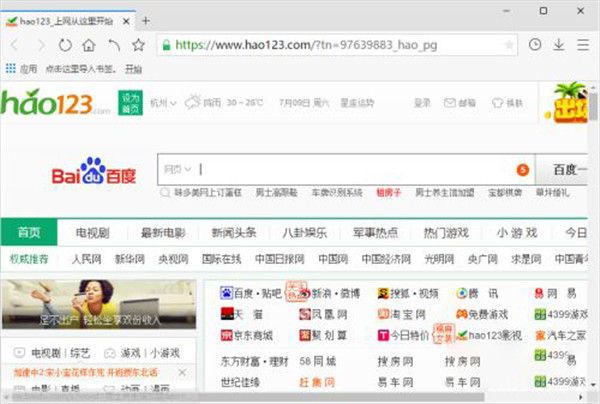Close the hao123 tab

click(x=126, y=21)
